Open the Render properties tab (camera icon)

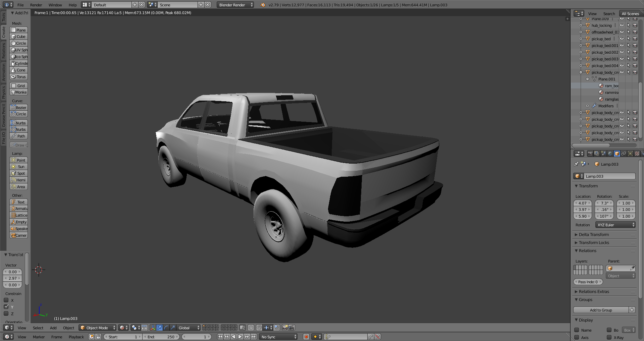click(x=590, y=154)
